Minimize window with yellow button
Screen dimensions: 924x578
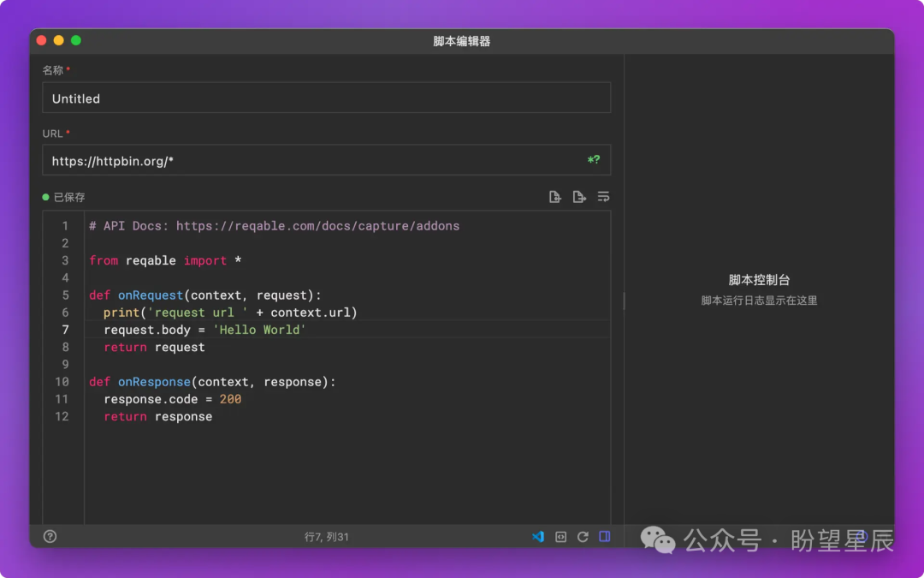[x=58, y=40]
